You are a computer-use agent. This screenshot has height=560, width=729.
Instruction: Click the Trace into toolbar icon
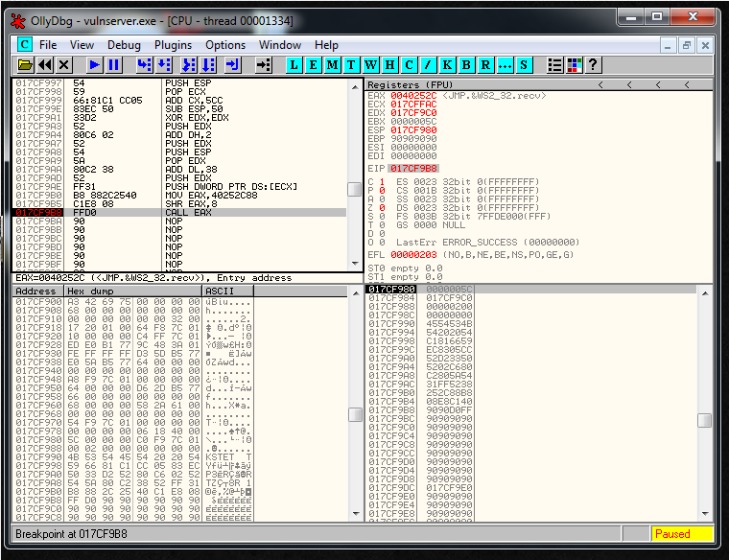coord(189,65)
